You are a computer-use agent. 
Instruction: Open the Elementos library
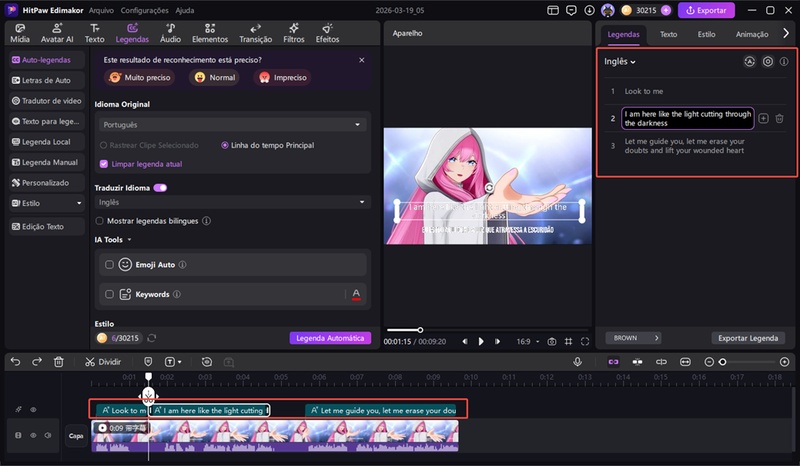[210, 33]
